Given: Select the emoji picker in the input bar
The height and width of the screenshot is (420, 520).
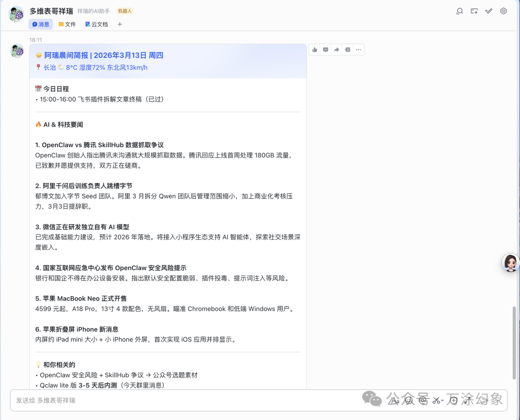Looking at the screenshot, I should click(409, 400).
